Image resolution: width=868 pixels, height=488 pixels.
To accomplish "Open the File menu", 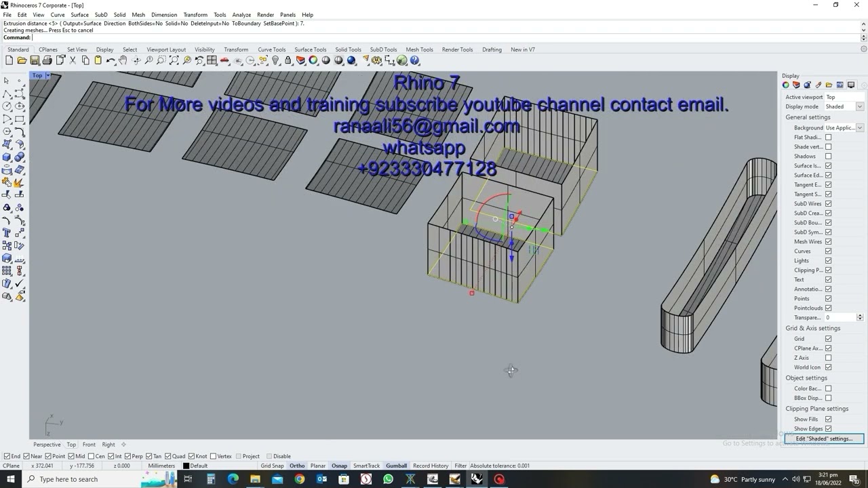I will click(7, 14).
